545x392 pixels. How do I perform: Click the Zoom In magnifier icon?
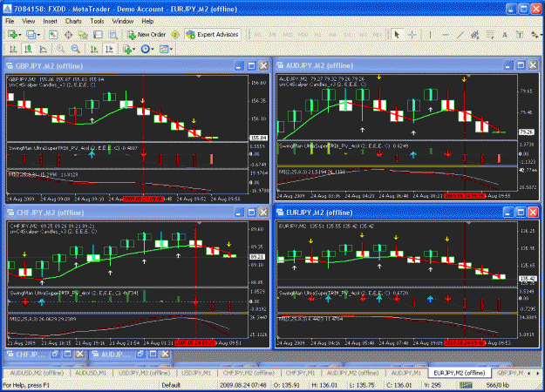tap(60, 49)
